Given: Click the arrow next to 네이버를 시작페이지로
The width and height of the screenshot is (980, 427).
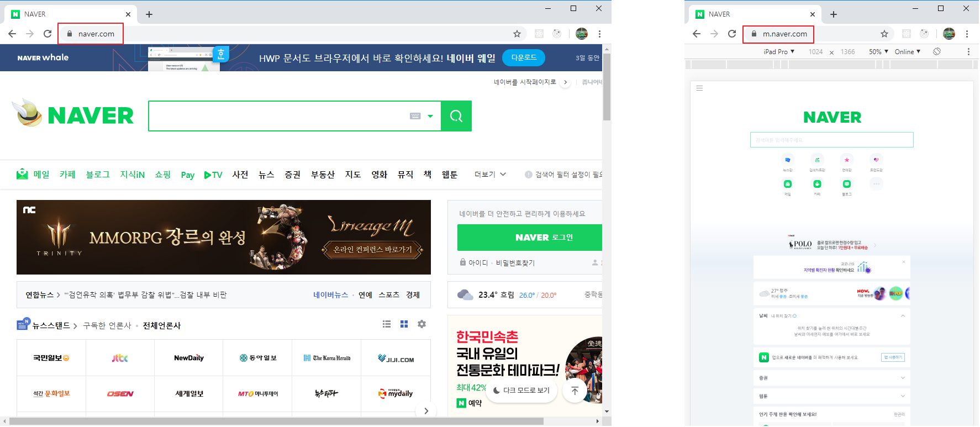Looking at the screenshot, I should 565,82.
